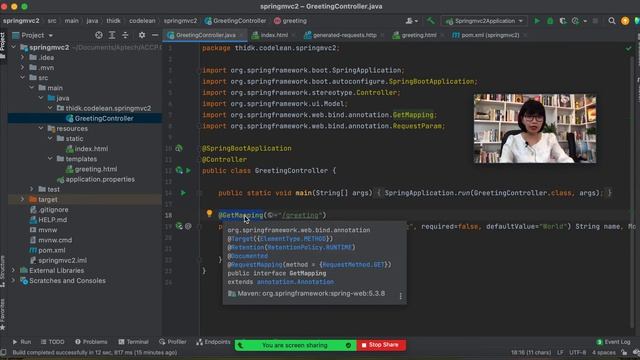Expand the target folder
Viewport: 640px width, 360px height.
pyautogui.click(x=22, y=199)
